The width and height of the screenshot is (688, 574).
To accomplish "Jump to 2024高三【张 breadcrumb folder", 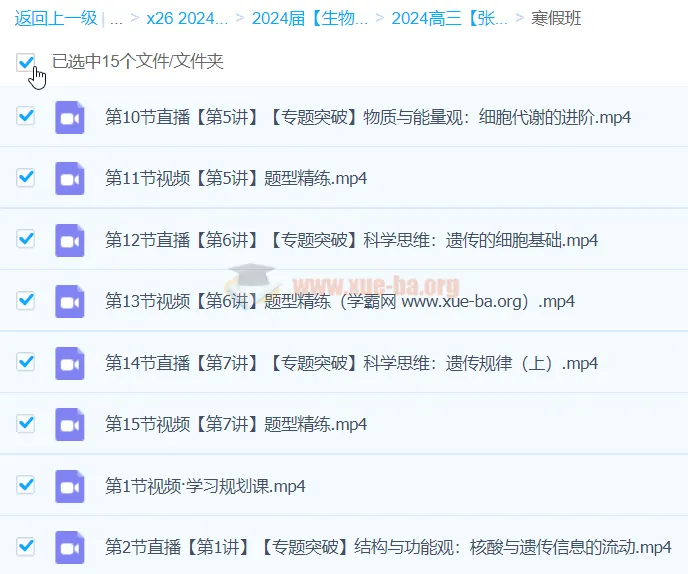I will (x=449, y=18).
